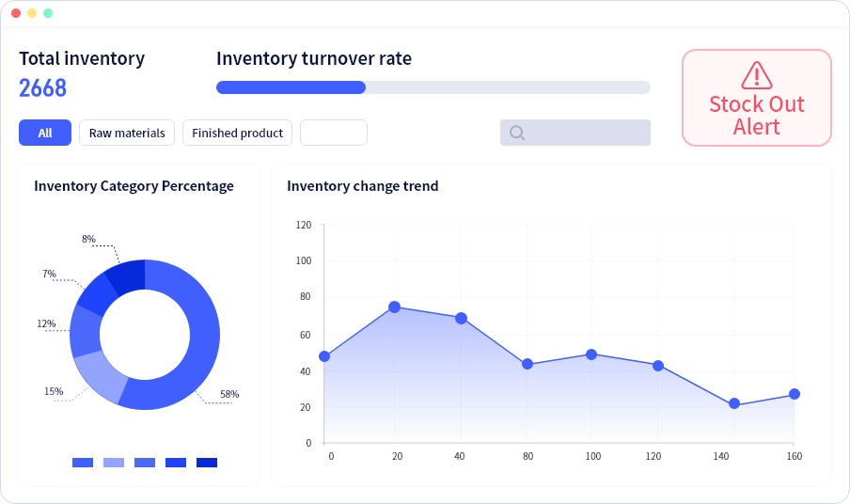Screen dimensions: 850x504
Task: Click the 8% darkest donut segment
Action: 128,276
